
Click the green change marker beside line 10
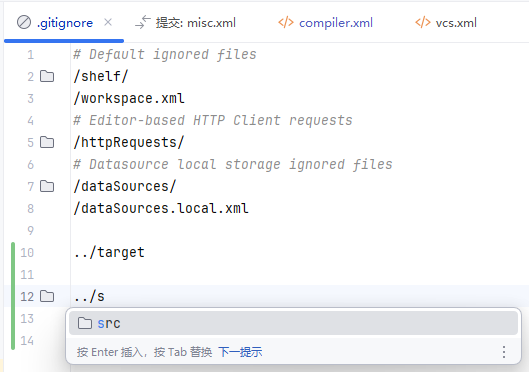click(13, 252)
